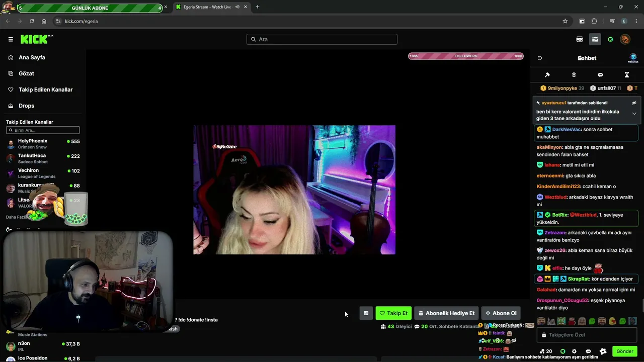Click the MissAss channel badge in chat header
Image resolution: width=644 pixels, height=362 pixels.
(x=633, y=58)
